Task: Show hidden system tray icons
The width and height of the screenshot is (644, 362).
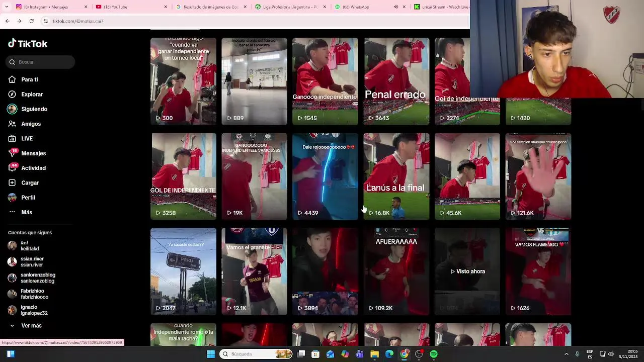Action: [566, 354]
